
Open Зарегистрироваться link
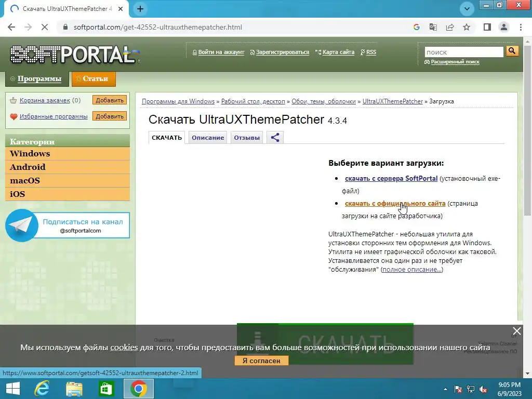click(282, 52)
